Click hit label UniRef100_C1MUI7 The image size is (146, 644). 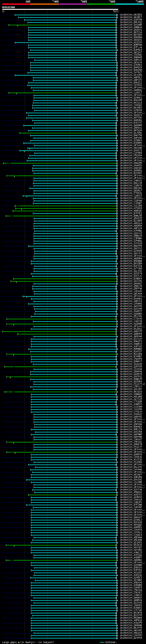coord(131,93)
